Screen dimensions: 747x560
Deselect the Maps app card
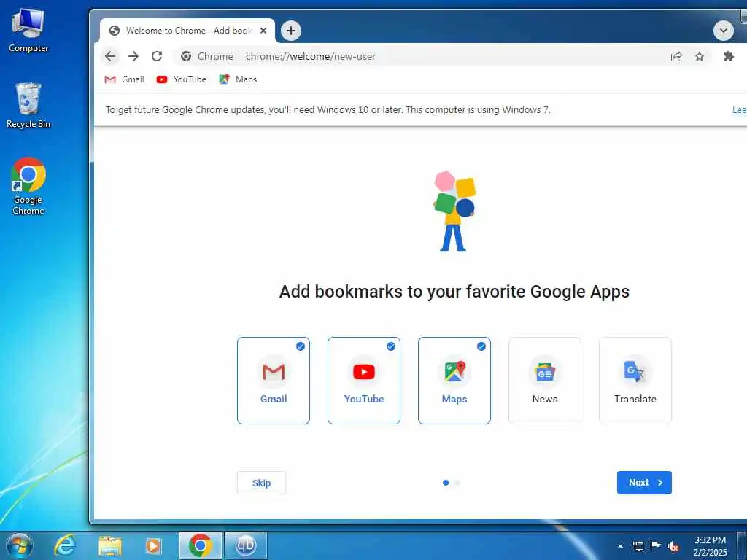point(454,381)
